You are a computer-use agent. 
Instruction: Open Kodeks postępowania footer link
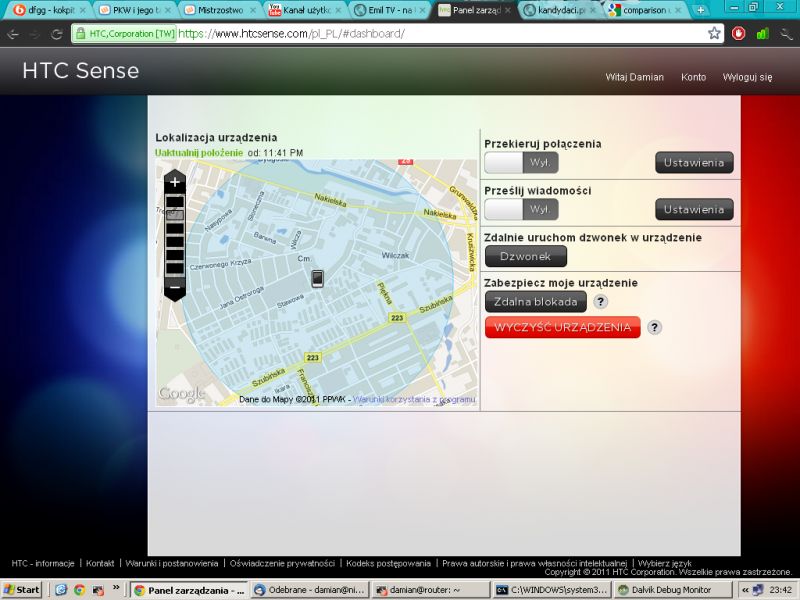coord(388,563)
